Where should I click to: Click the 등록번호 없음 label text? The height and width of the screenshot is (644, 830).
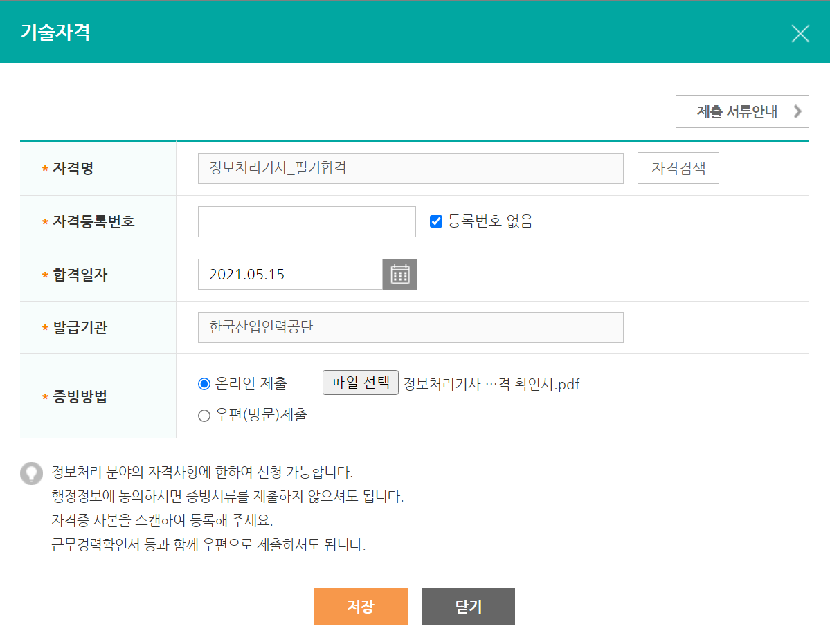[x=491, y=221]
